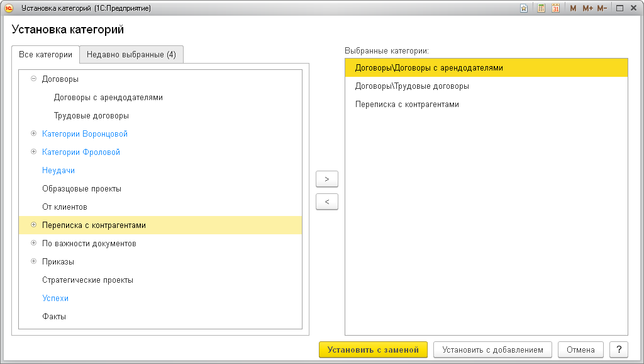This screenshot has width=644, height=364.
Task: Remove selected category with < button
Action: [x=327, y=202]
